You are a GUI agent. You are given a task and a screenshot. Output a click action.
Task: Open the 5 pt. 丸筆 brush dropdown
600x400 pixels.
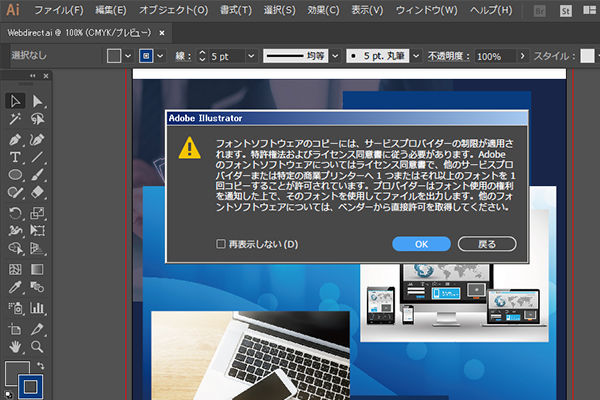(x=416, y=56)
